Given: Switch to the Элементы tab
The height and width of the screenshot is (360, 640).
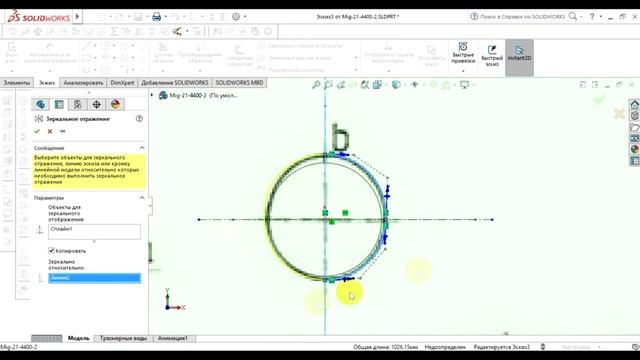Looking at the screenshot, I should click(x=16, y=82).
